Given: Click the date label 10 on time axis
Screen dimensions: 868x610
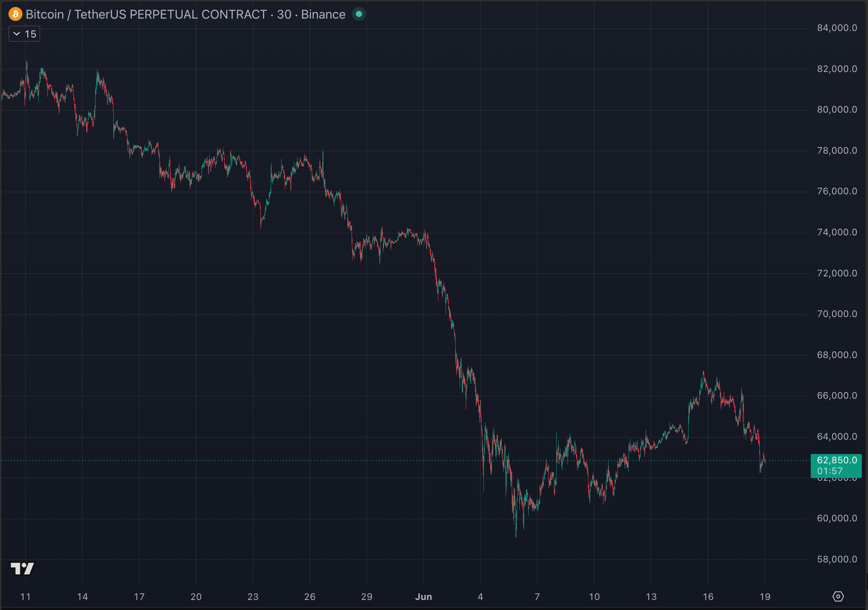Looking at the screenshot, I should coord(594,597).
